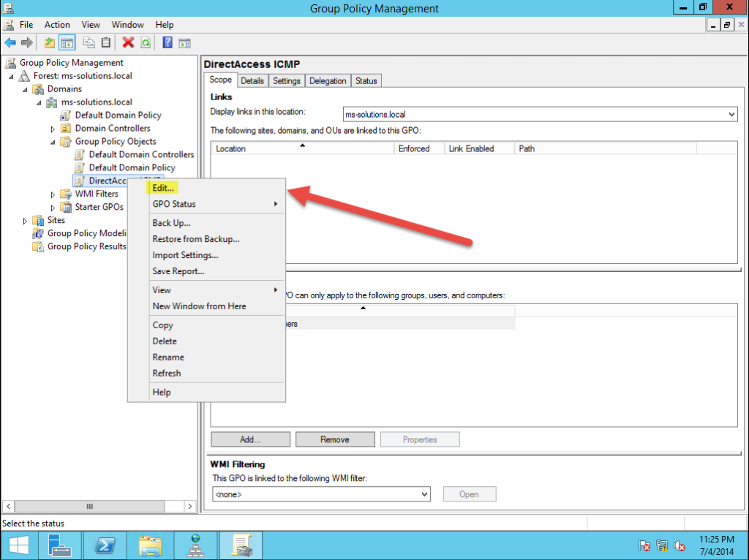
Task: Click the Up One Level folder icon
Action: click(x=49, y=43)
